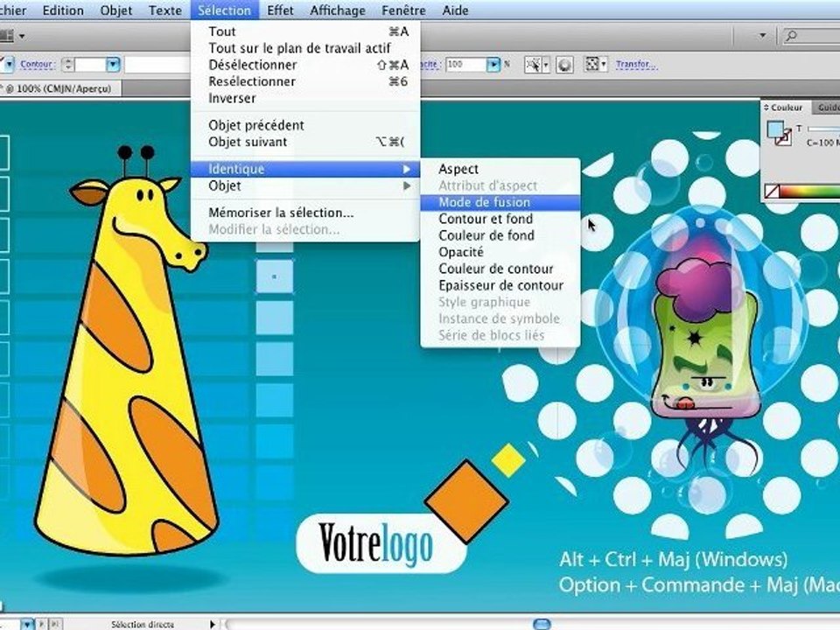The image size is (840, 630).
Task: Click the horizontal scrollbar thumb
Action: pos(542,624)
